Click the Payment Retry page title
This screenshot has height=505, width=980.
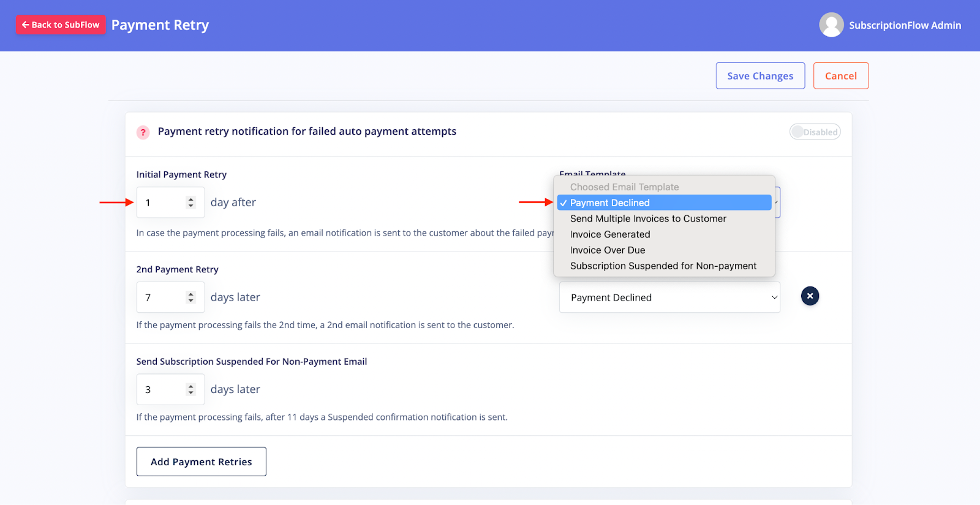(x=160, y=25)
